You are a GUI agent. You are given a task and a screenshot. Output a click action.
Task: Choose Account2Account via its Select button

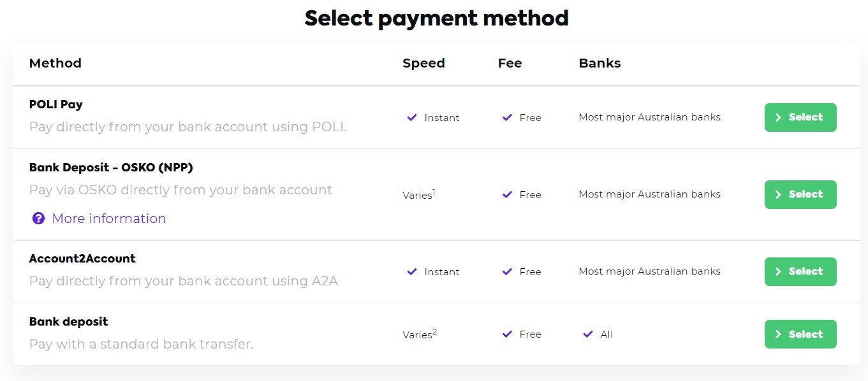(800, 271)
